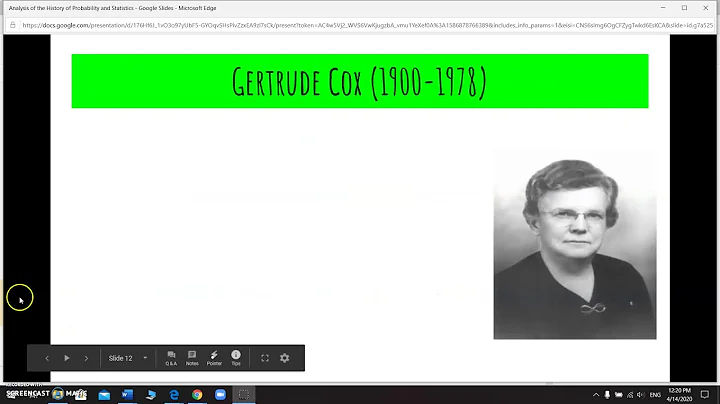
Task: Maximize the Edge presentation window
Action: 685,8
